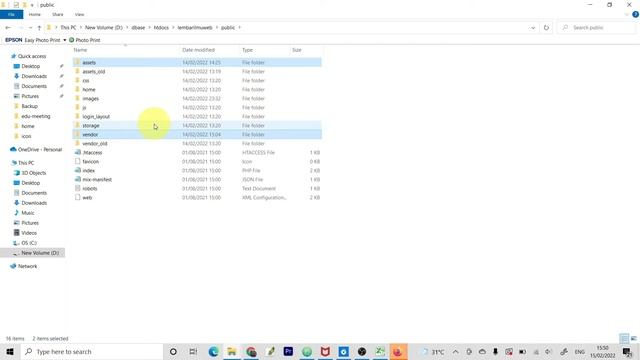
Task: Open Network in navigation pane
Action: 27,266
